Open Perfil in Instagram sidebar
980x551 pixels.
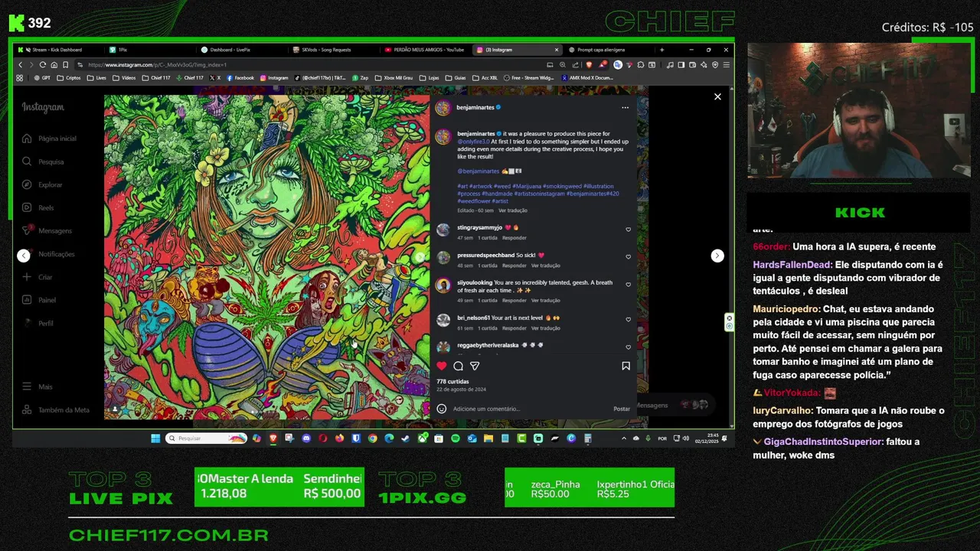point(39,323)
